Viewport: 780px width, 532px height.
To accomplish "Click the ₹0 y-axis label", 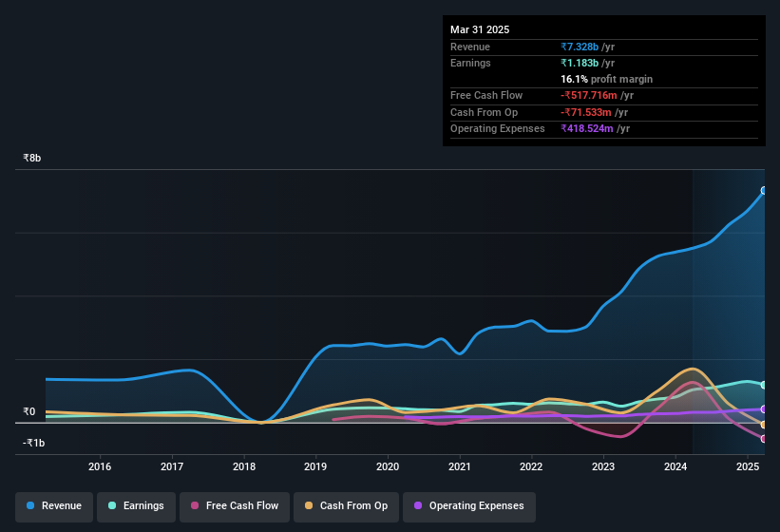I will 29,411.
